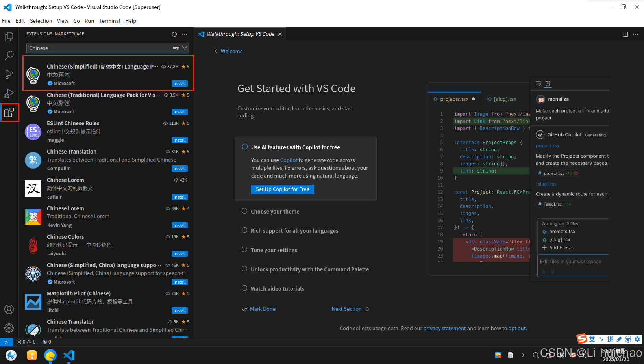Open editor more actions ellipsis
644x364 pixels.
click(x=635, y=34)
